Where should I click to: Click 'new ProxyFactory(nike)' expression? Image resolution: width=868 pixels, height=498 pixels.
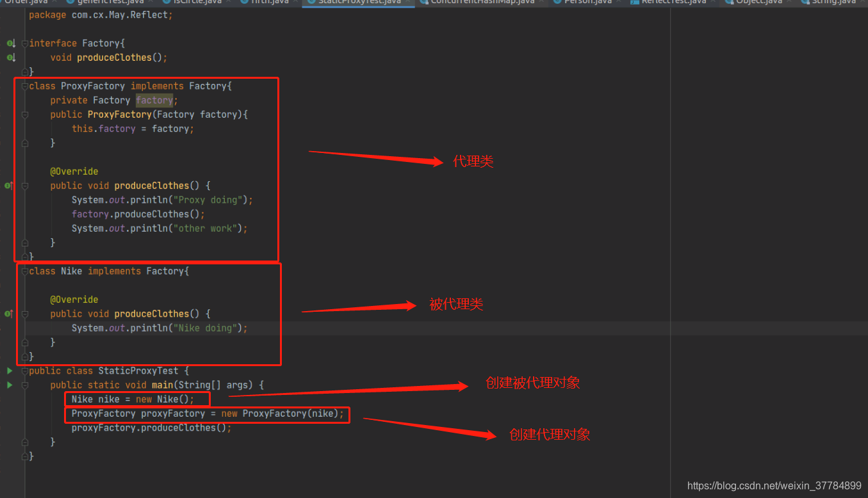pos(280,414)
